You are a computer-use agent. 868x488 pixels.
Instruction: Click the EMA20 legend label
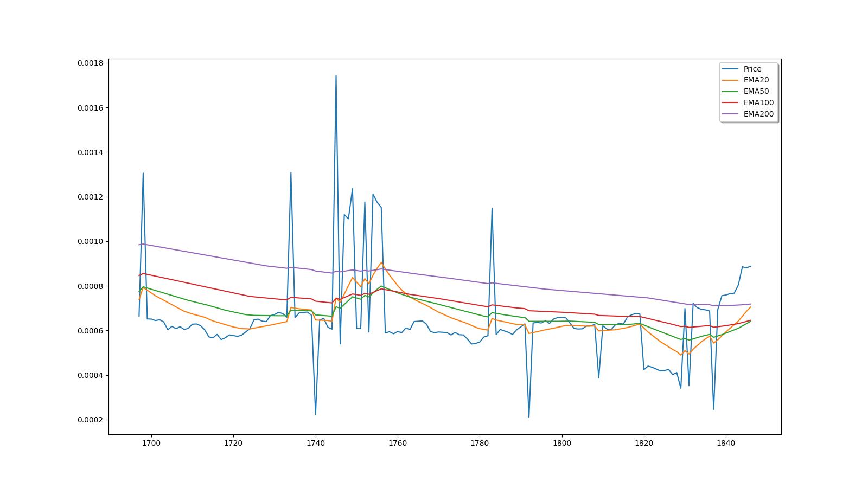pyautogui.click(x=756, y=80)
